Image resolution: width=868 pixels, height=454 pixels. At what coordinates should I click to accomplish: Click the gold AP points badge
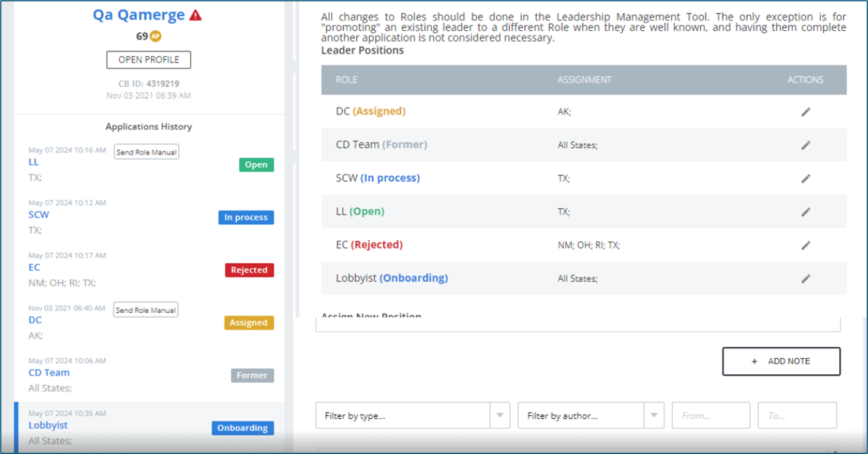pyautogui.click(x=156, y=37)
